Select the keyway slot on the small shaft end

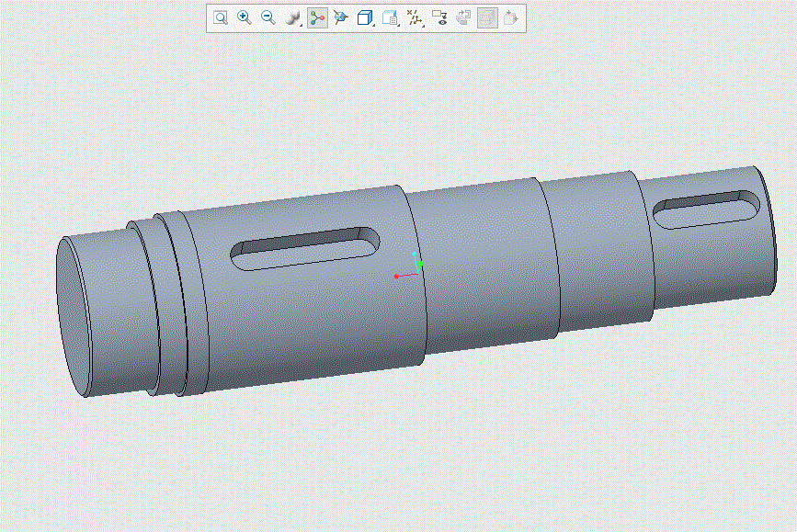point(707,209)
